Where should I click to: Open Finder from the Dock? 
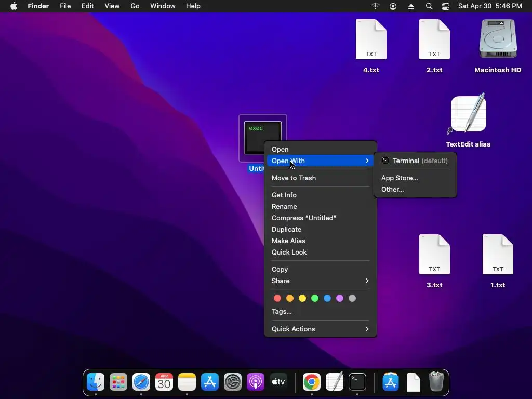click(96, 382)
